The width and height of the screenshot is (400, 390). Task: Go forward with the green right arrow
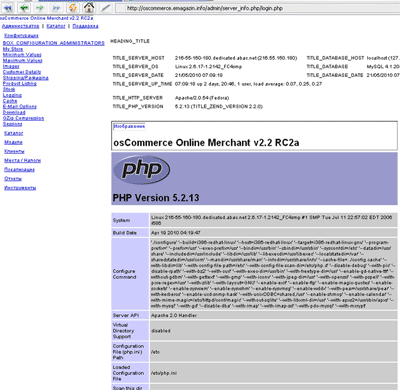pos(40,7)
